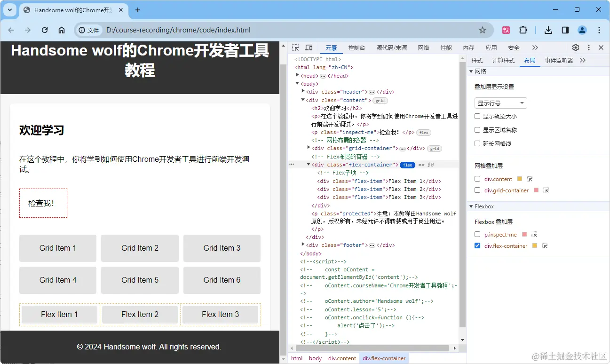Toggle flex badge on inspect-me paragraph
Image resolution: width=610 pixels, height=364 pixels.
point(424,133)
